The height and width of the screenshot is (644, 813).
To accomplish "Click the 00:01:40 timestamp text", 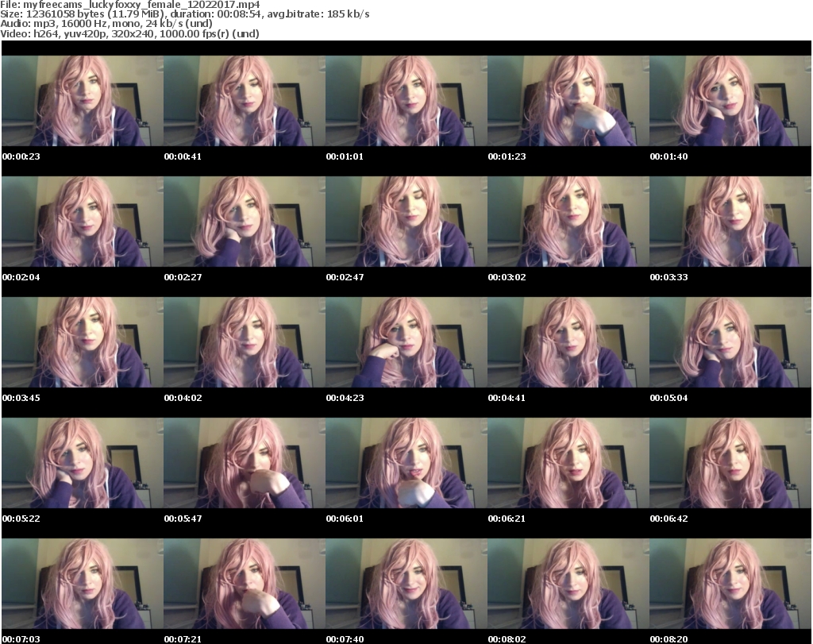I will pyautogui.click(x=669, y=156).
